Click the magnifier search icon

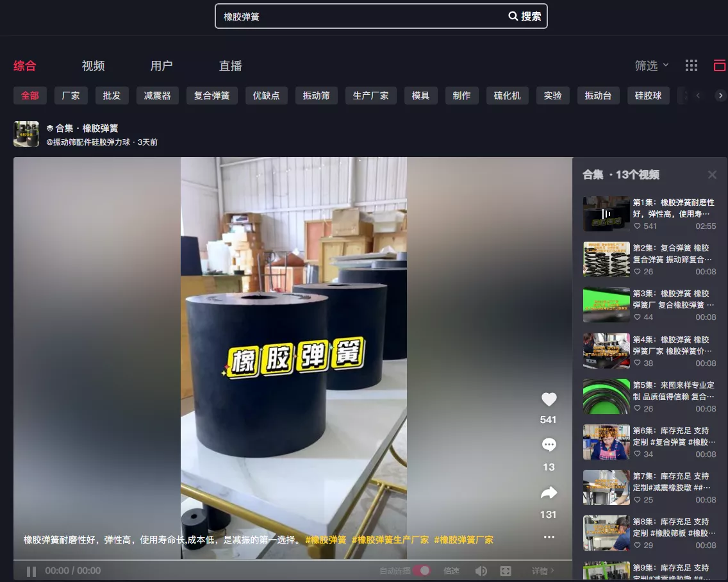tap(513, 16)
